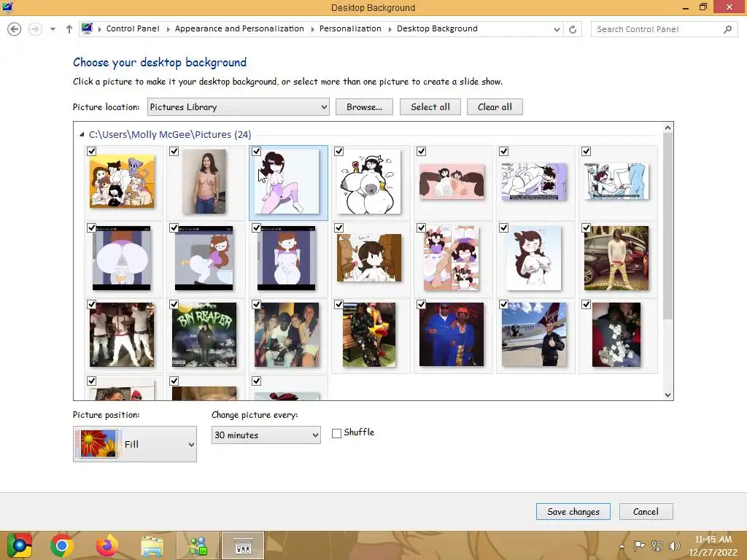The height and width of the screenshot is (560, 747).
Task: Expand the arrow after Control Panel breadcrumb
Action: (x=169, y=29)
